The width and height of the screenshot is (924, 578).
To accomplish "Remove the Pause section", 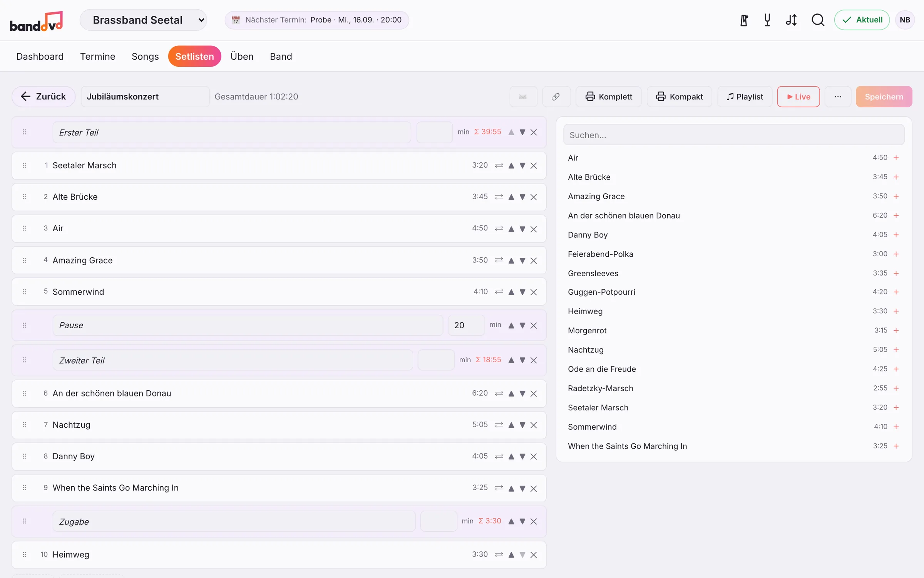I will point(534,326).
